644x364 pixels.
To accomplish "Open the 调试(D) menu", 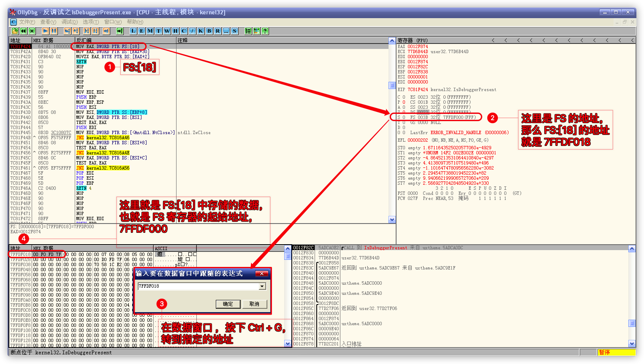I will 70,22.
